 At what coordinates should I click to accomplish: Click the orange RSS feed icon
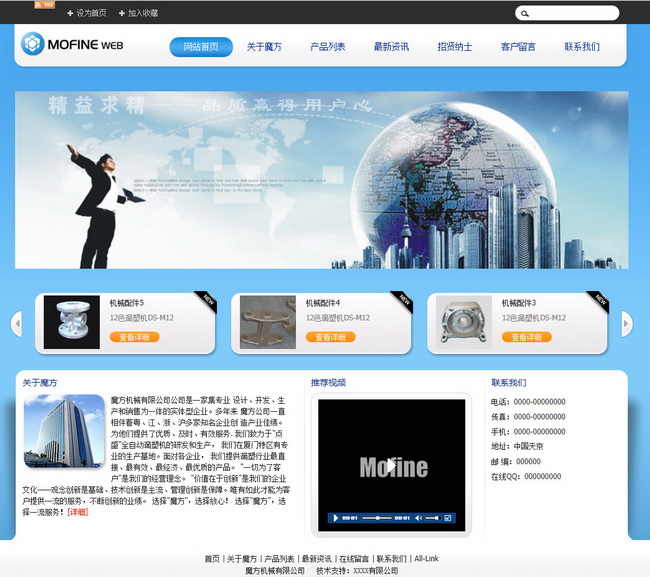click(44, 5)
